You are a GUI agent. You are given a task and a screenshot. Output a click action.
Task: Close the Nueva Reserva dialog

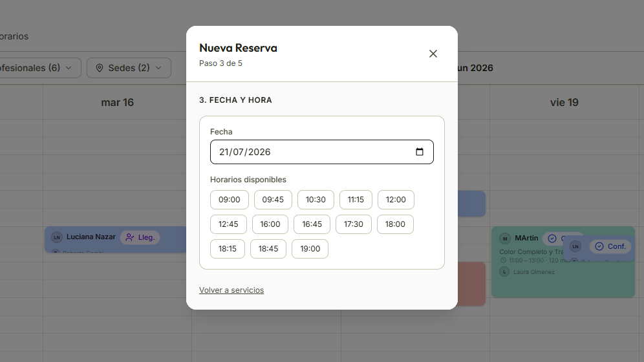pos(433,54)
